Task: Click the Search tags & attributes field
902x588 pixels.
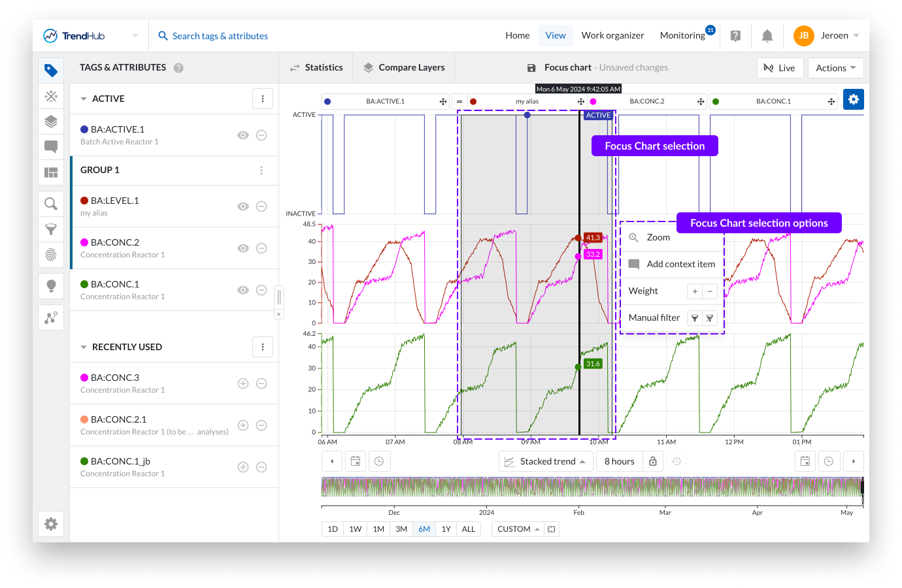Action: [220, 36]
